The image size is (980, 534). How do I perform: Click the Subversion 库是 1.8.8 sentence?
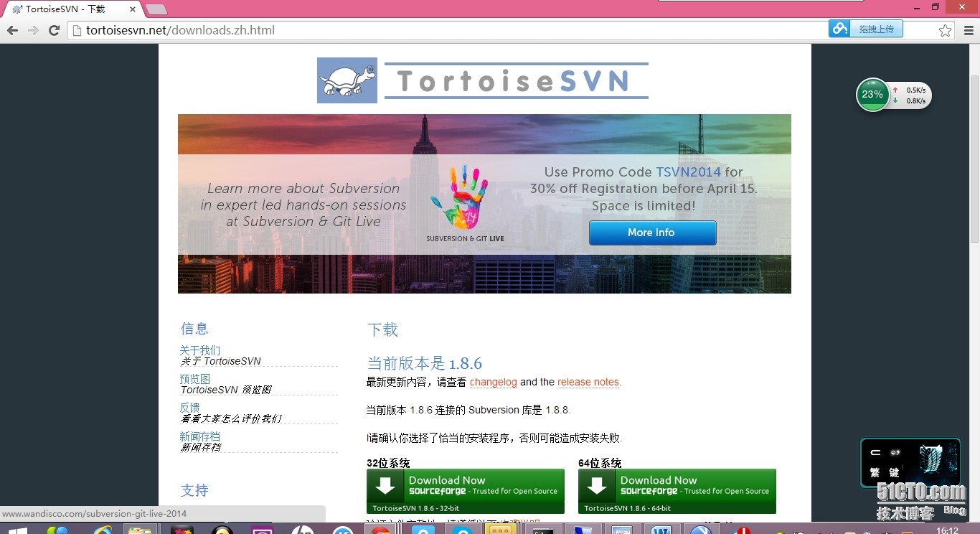click(x=468, y=410)
